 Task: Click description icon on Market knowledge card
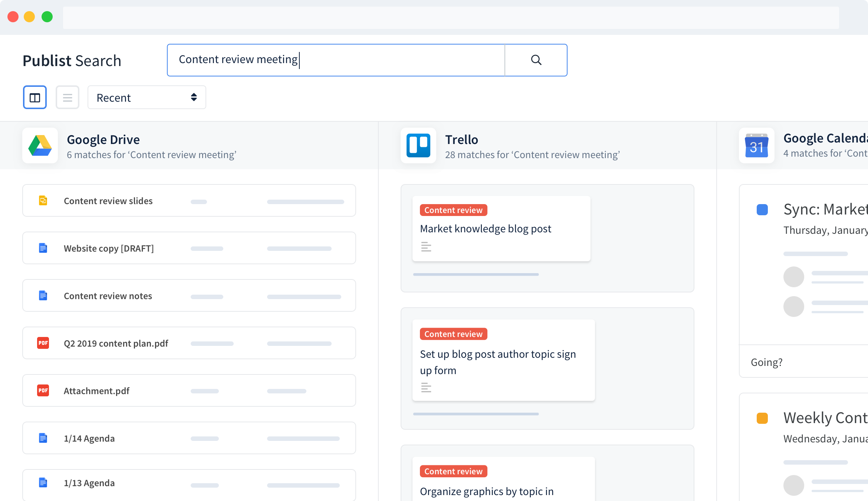(426, 247)
